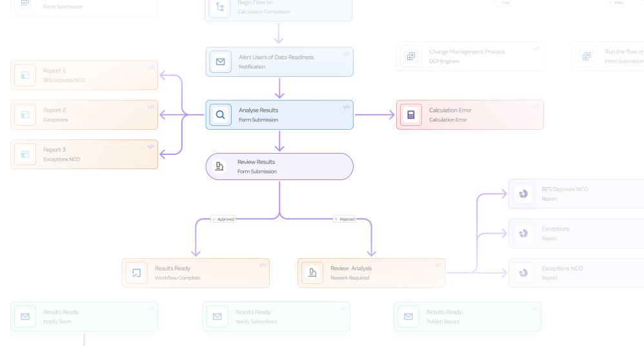The image size is (644, 346).
Task: Open code view icon on Report 3 node
Action: (151, 147)
